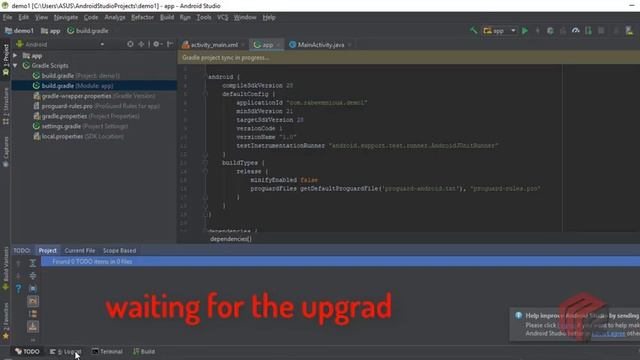The width and height of the screenshot is (640, 360).
Task: Select settings.gradle in project tree
Action: tap(80, 126)
